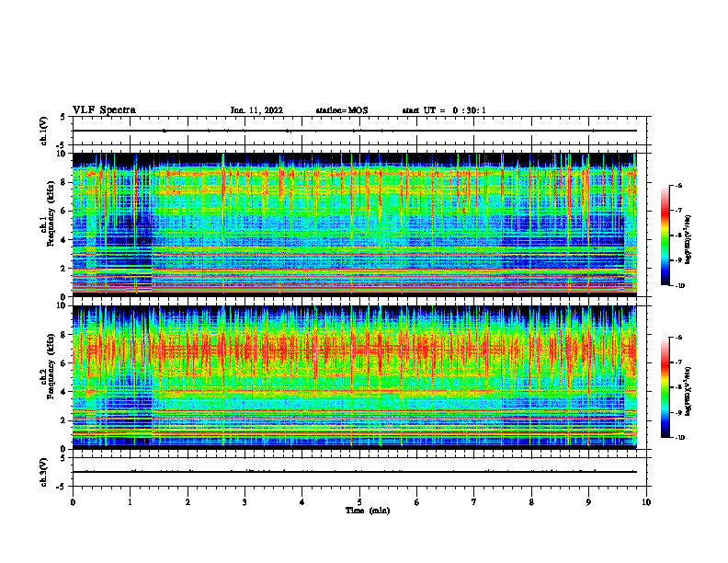The height and width of the screenshot is (563, 728).
Task: Click time axis tick label "3"
Action: coord(245,502)
